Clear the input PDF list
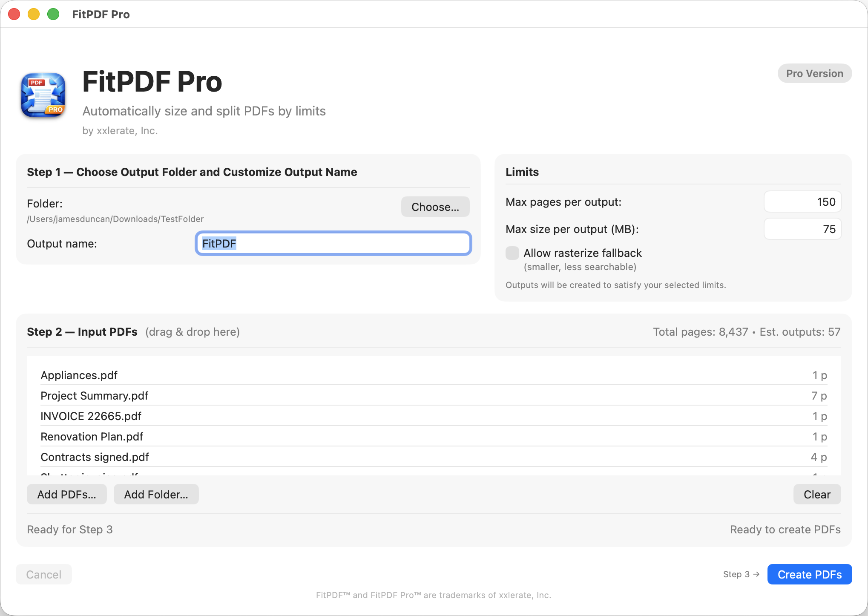The image size is (868, 616). 816,495
